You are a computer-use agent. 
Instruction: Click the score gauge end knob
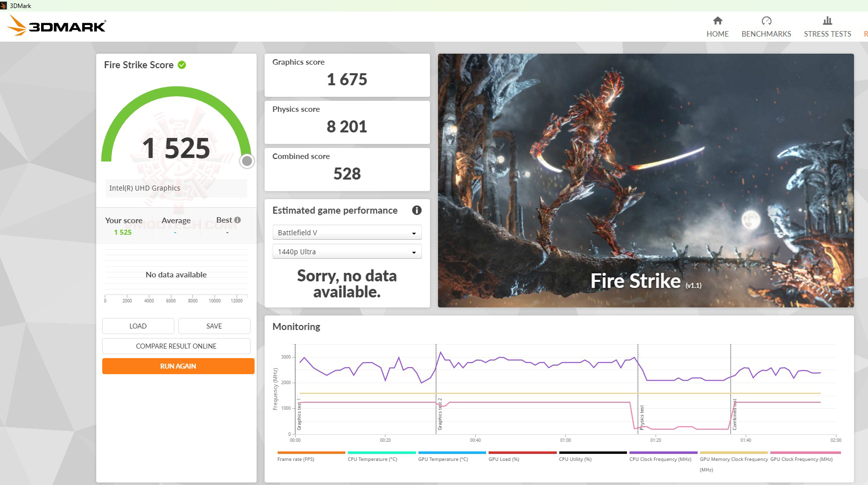click(247, 161)
